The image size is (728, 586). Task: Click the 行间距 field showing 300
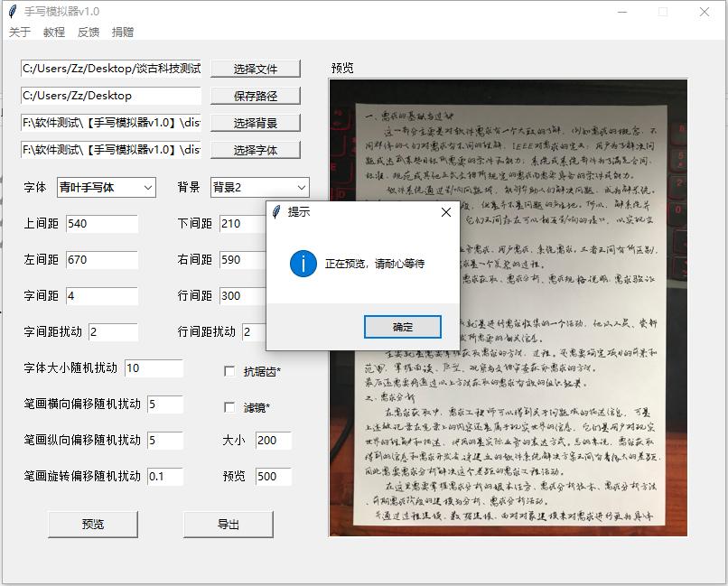242,296
